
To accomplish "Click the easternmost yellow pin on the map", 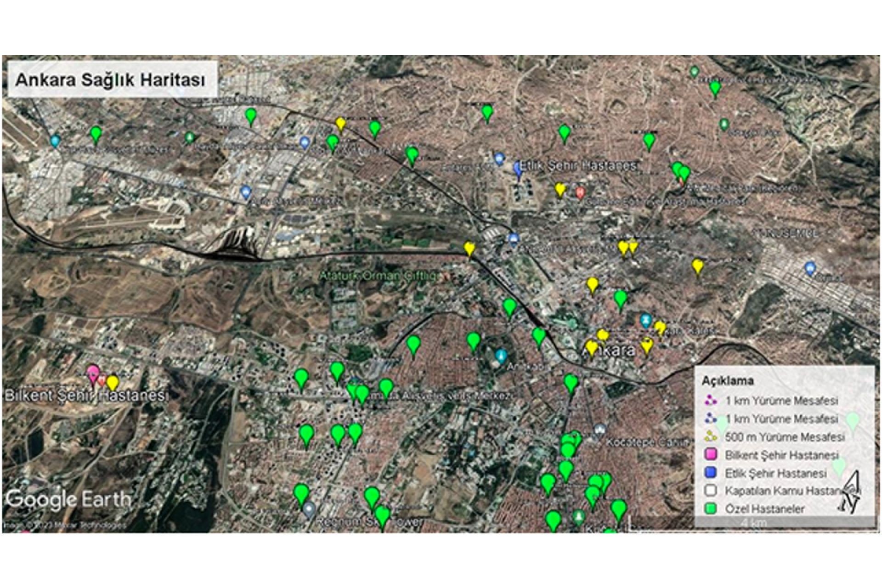I will click(697, 267).
